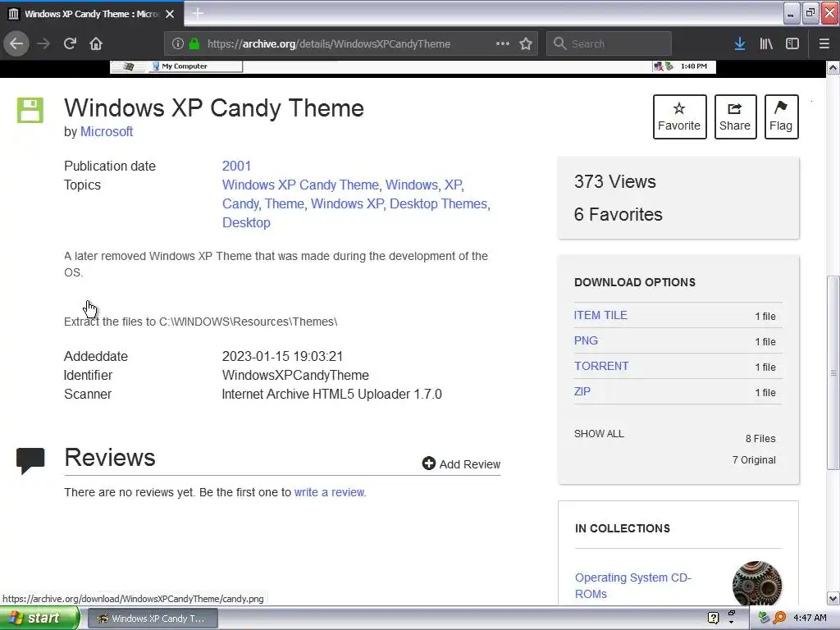Select Windows XP Candy taskbar button

click(153, 619)
